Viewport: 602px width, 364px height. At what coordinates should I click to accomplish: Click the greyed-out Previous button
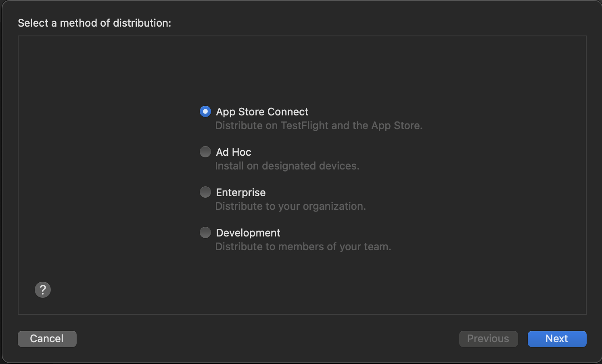point(488,339)
